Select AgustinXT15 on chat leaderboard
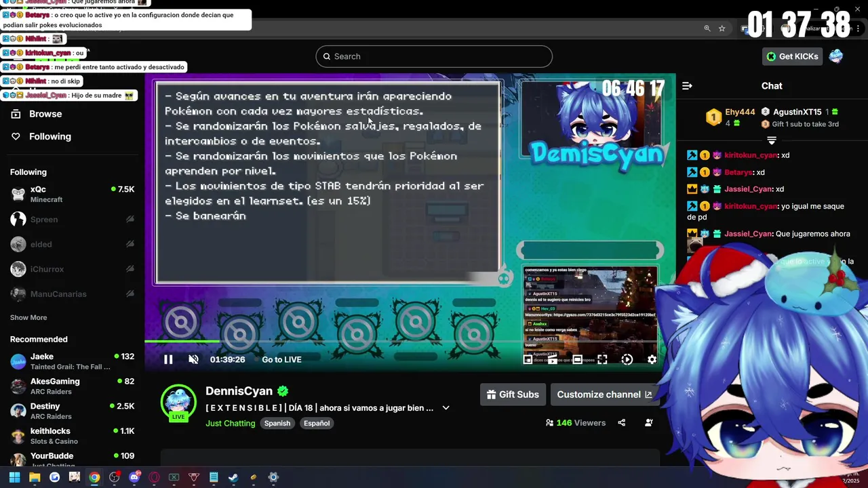This screenshot has height=488, width=868. click(x=797, y=112)
